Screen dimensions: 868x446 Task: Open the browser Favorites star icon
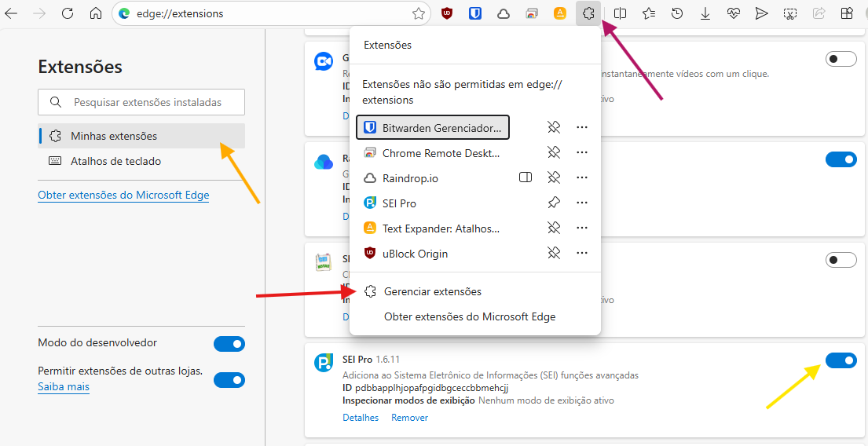[x=649, y=13]
